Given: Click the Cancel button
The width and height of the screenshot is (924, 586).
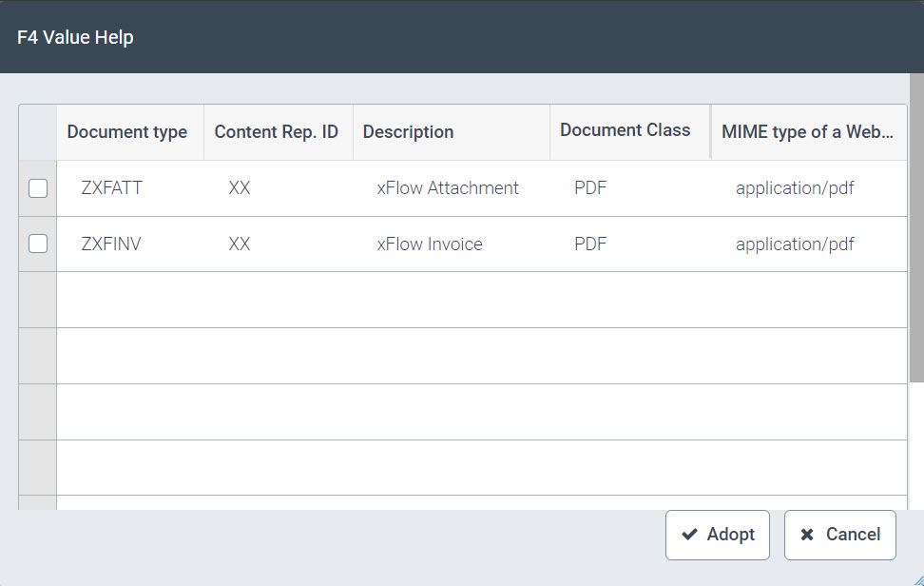Looking at the screenshot, I should tap(839, 535).
